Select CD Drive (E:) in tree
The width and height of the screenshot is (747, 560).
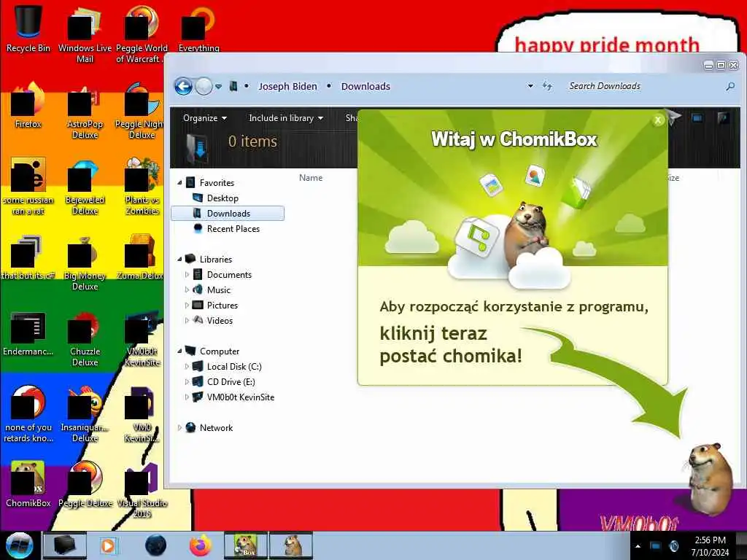231,382
